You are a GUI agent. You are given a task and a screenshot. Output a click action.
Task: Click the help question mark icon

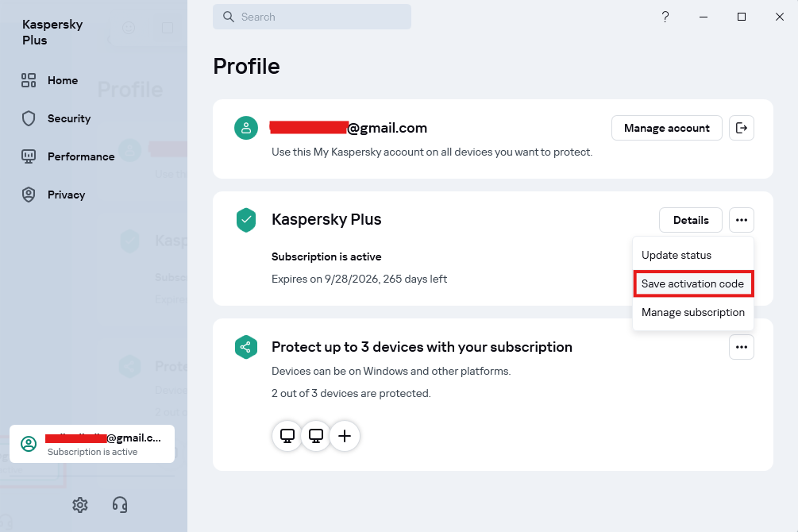tap(665, 17)
